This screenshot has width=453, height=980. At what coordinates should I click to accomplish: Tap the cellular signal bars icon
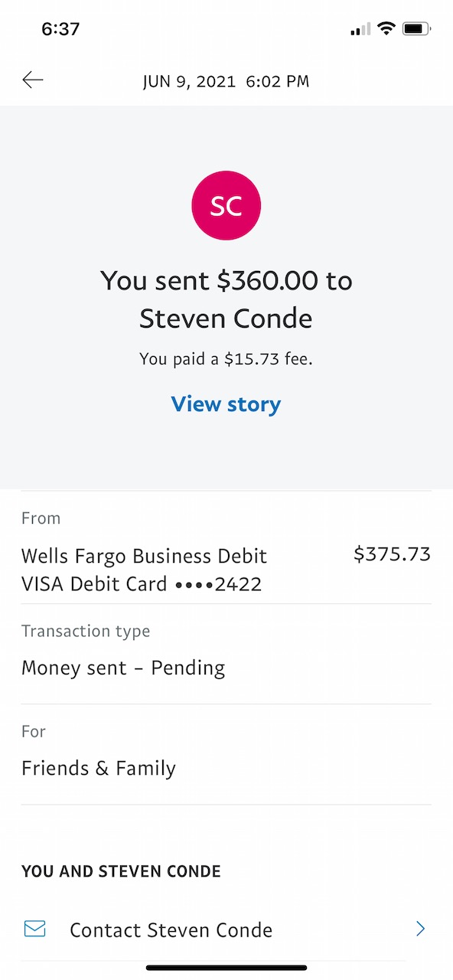coord(360,30)
